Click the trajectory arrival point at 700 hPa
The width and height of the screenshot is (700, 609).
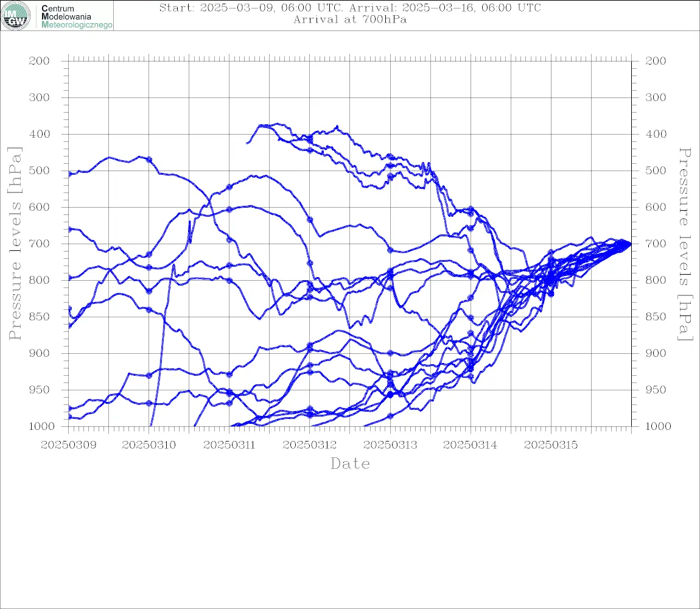tap(630, 244)
